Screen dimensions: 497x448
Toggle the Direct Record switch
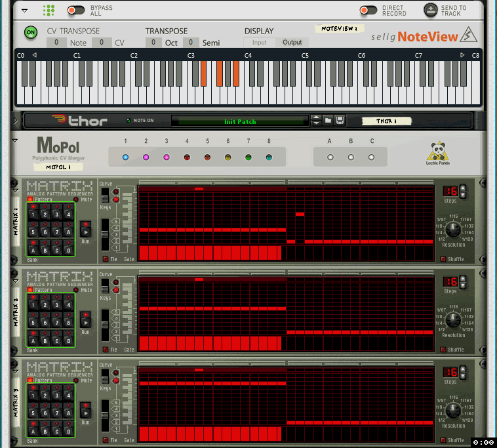tap(368, 10)
